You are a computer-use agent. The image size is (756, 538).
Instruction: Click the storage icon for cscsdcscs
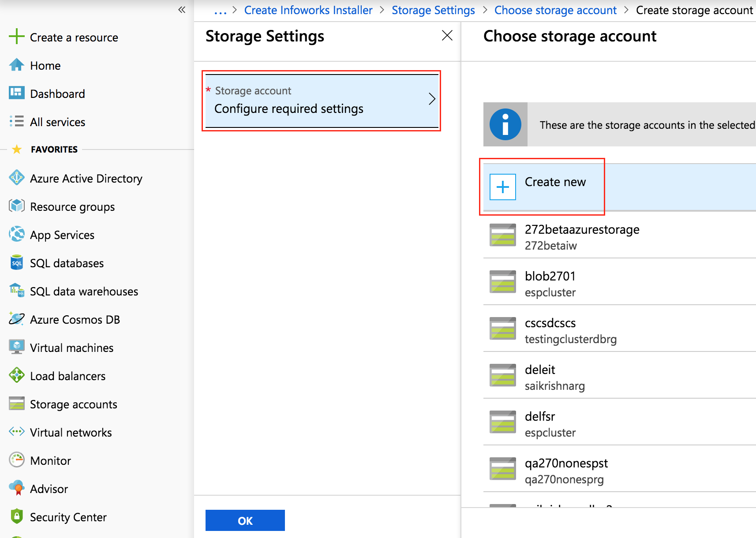click(x=503, y=328)
